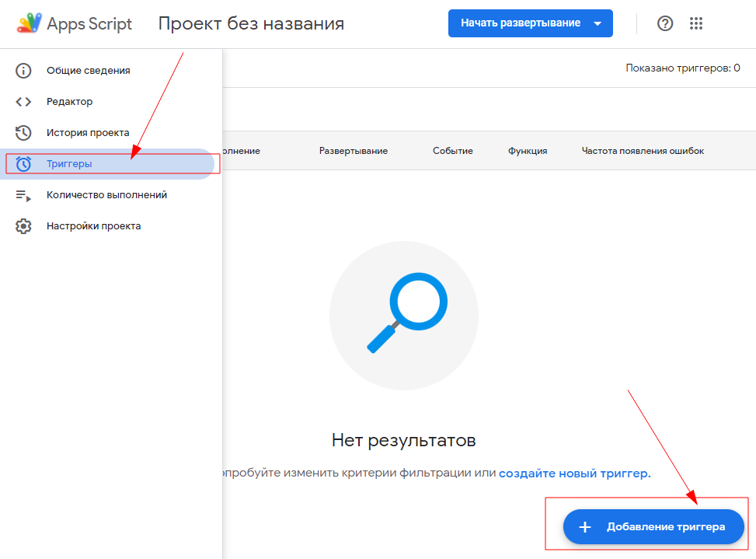
Task: Expand the Начать развертывание dropdown arrow
Action: pos(598,23)
